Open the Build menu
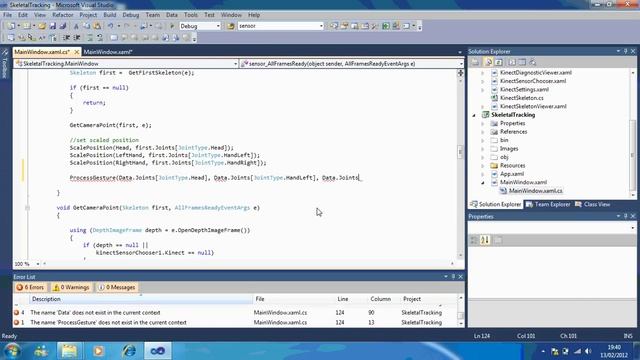Viewport: 640px width, 360px height. (109, 15)
